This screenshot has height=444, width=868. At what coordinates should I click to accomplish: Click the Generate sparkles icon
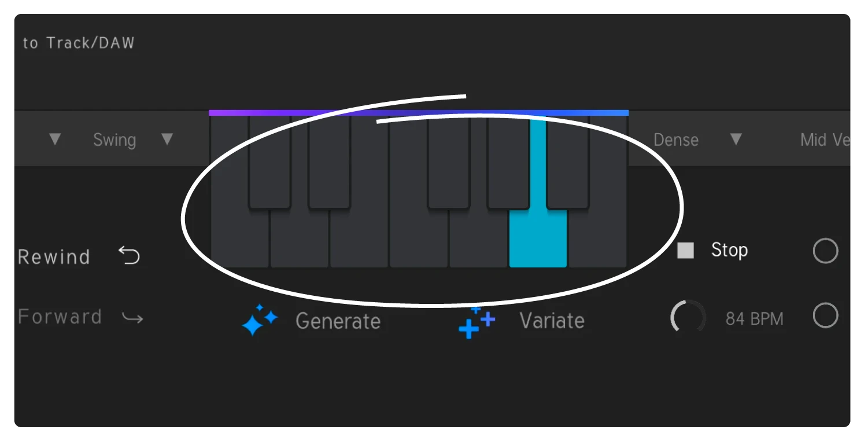(x=259, y=320)
